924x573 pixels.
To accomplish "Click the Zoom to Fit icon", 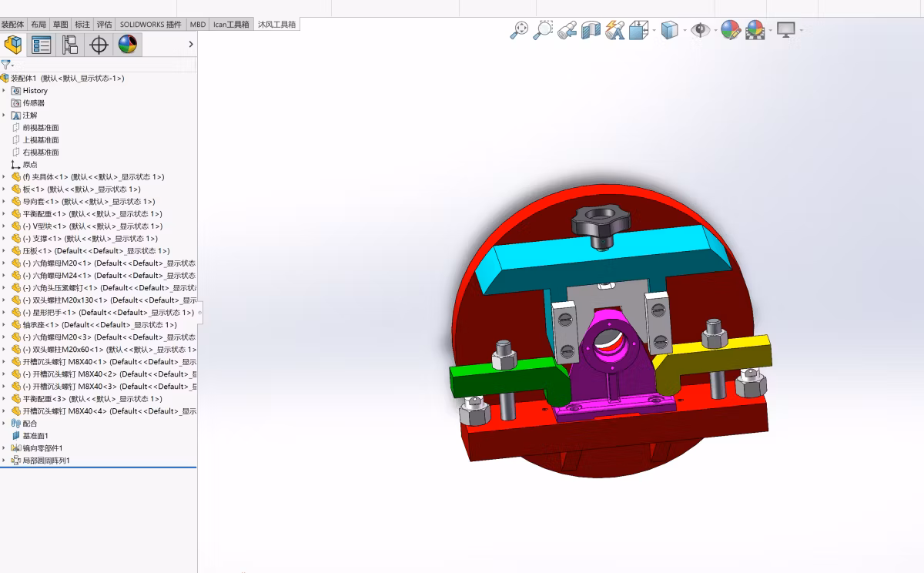I will [x=520, y=30].
